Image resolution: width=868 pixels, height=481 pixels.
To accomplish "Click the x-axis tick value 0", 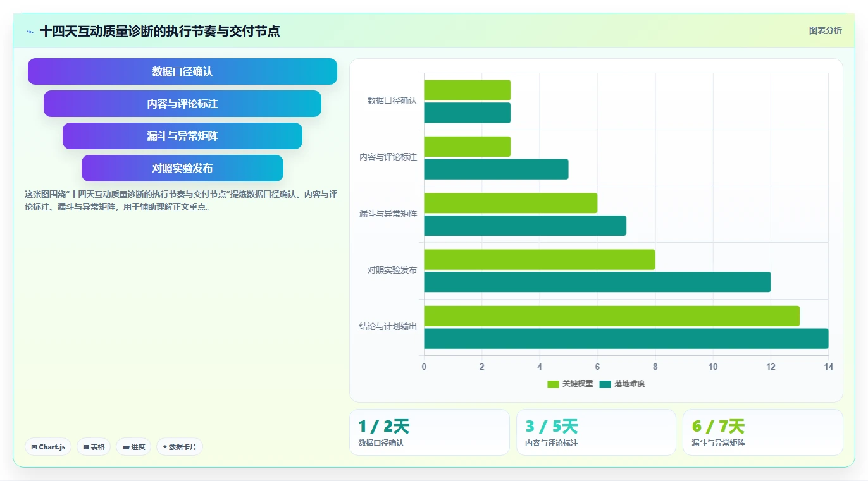I will (424, 367).
